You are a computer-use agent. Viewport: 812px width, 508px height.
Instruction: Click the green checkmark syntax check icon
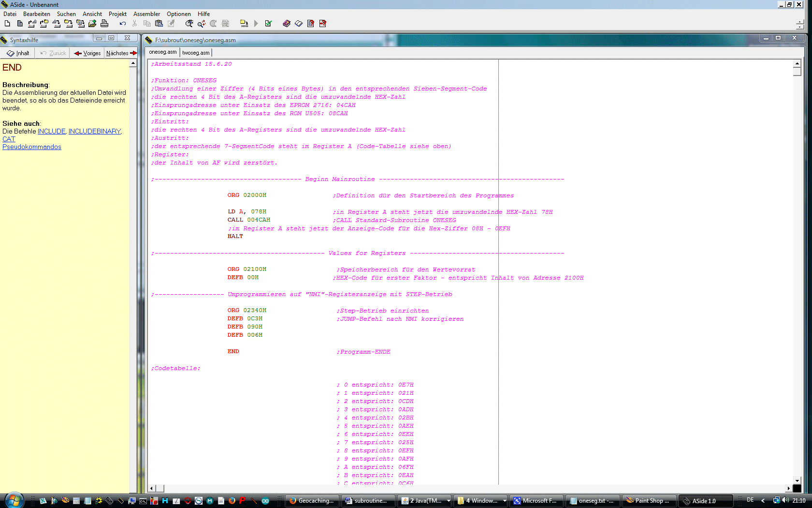pyautogui.click(x=268, y=23)
